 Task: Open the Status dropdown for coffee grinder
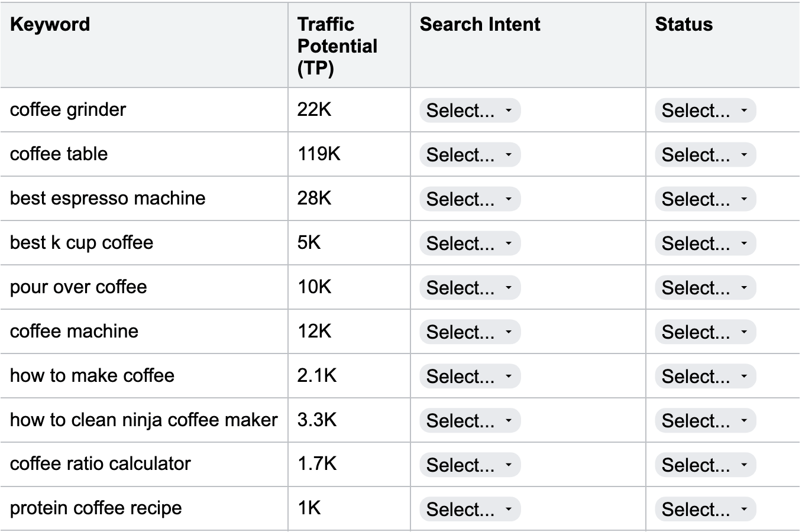click(x=705, y=110)
